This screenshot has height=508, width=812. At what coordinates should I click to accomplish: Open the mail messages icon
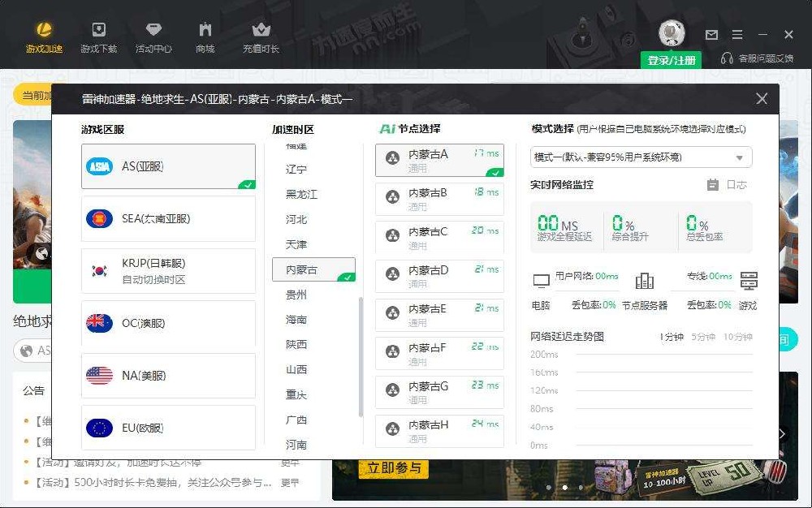click(x=711, y=35)
